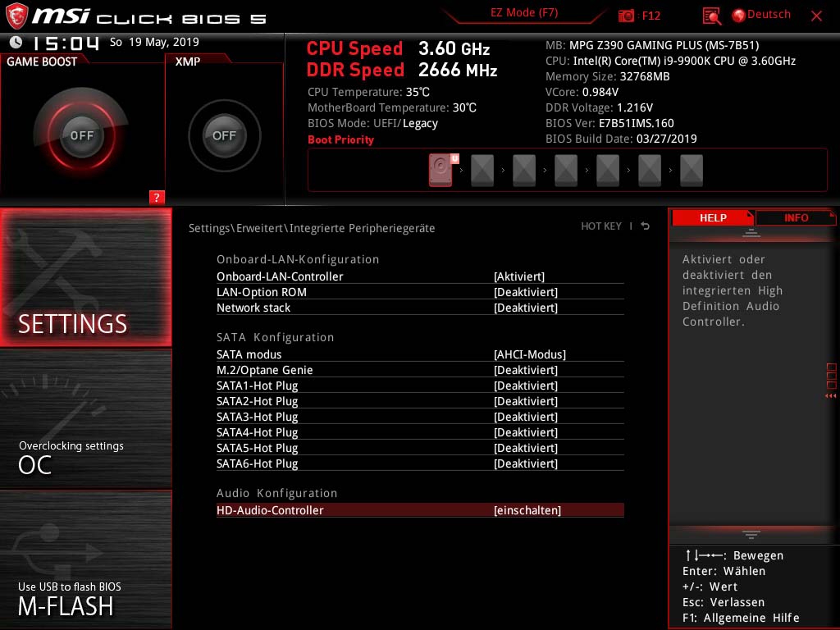
Task: Open the M-FLASH section
Action: pyautogui.click(x=85, y=559)
